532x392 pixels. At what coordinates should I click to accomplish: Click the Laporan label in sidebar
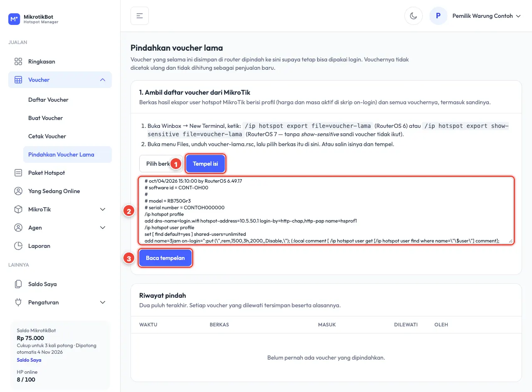point(39,246)
